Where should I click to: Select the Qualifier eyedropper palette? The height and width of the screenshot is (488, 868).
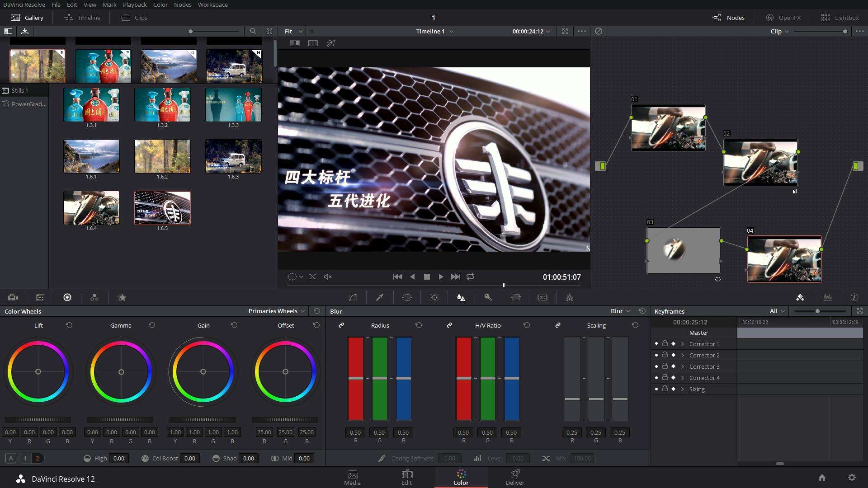click(x=380, y=297)
